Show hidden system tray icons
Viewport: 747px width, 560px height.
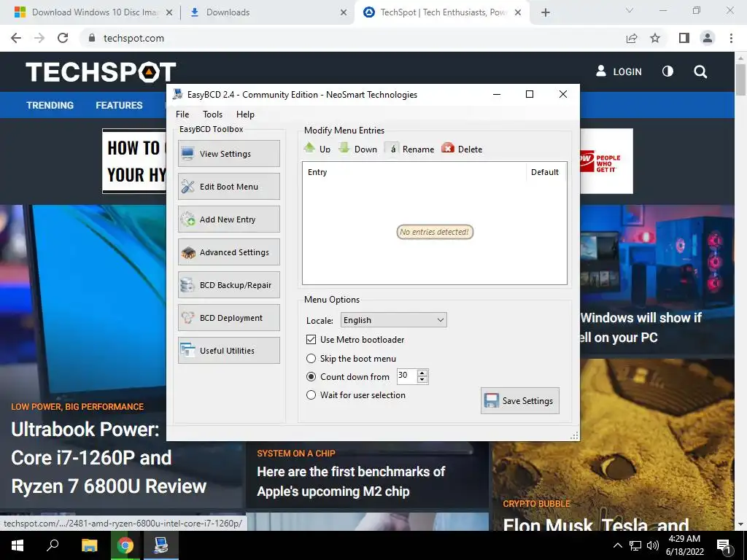point(617,545)
